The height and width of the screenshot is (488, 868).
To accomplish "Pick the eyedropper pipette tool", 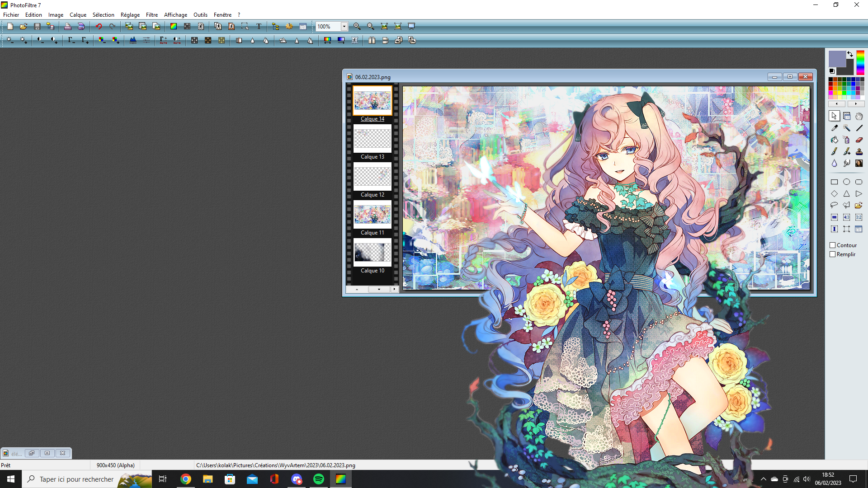I will click(x=835, y=128).
